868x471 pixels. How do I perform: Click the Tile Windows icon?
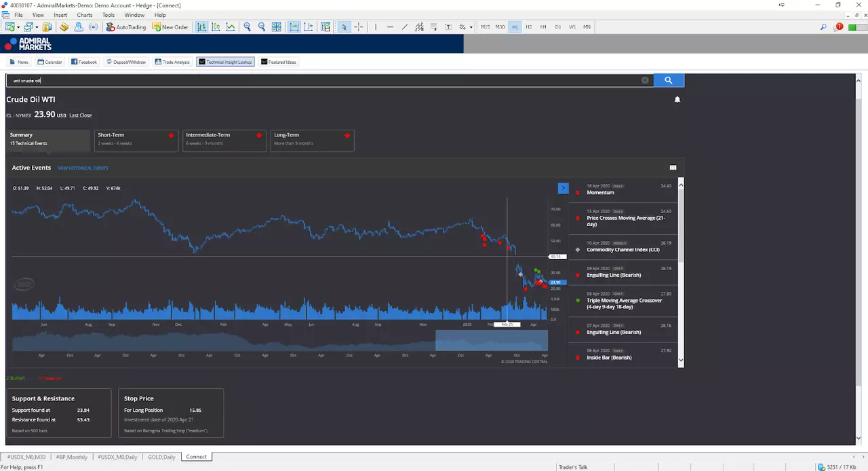pyautogui.click(x=277, y=27)
